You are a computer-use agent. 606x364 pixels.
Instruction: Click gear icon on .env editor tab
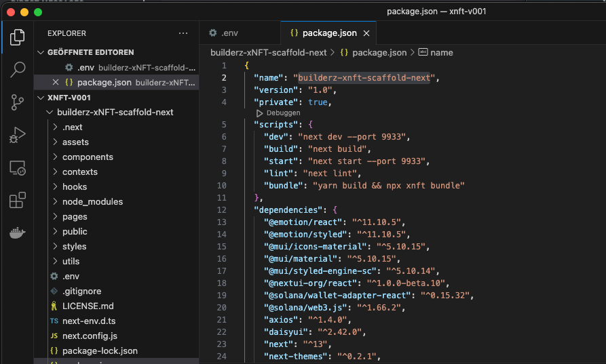(213, 33)
